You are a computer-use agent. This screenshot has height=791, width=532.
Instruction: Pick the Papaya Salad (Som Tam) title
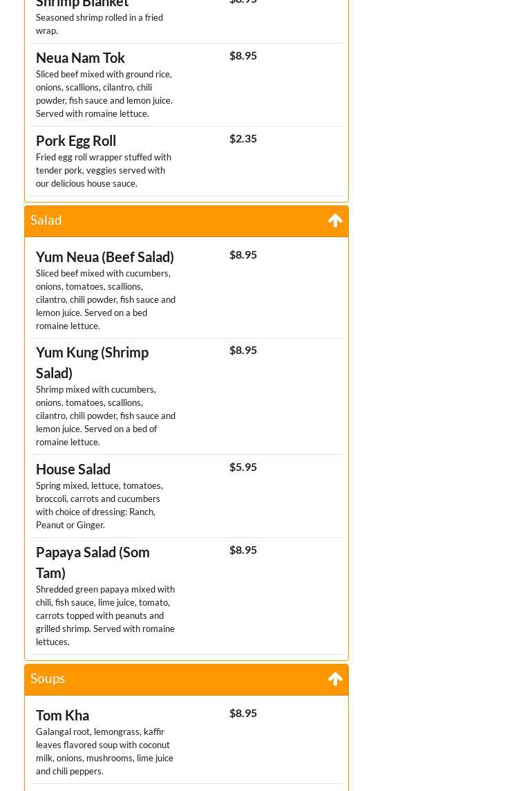click(93, 562)
